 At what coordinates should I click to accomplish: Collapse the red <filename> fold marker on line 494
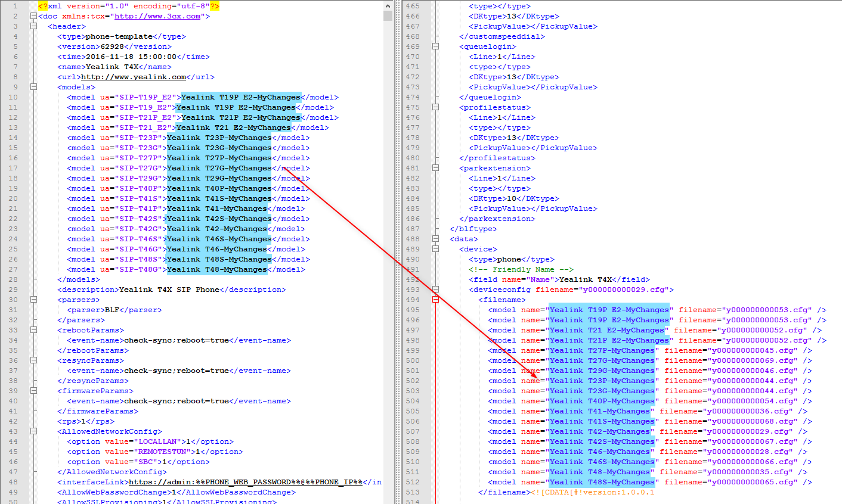coord(435,300)
